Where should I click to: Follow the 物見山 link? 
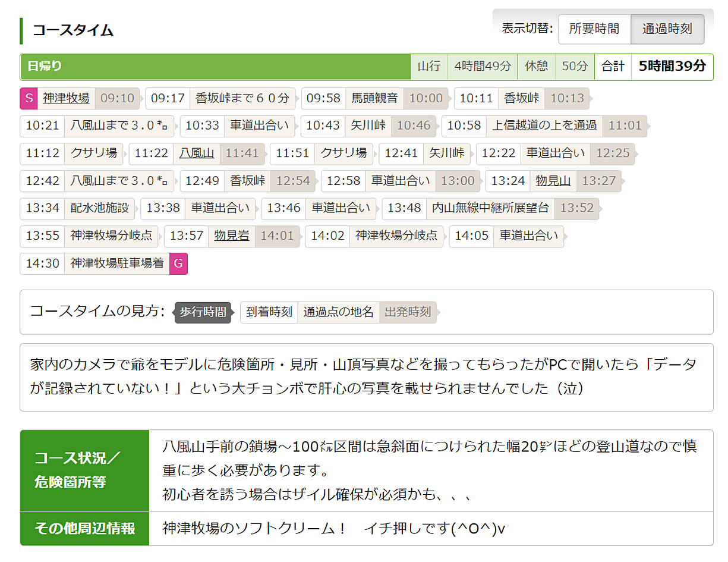point(553,181)
